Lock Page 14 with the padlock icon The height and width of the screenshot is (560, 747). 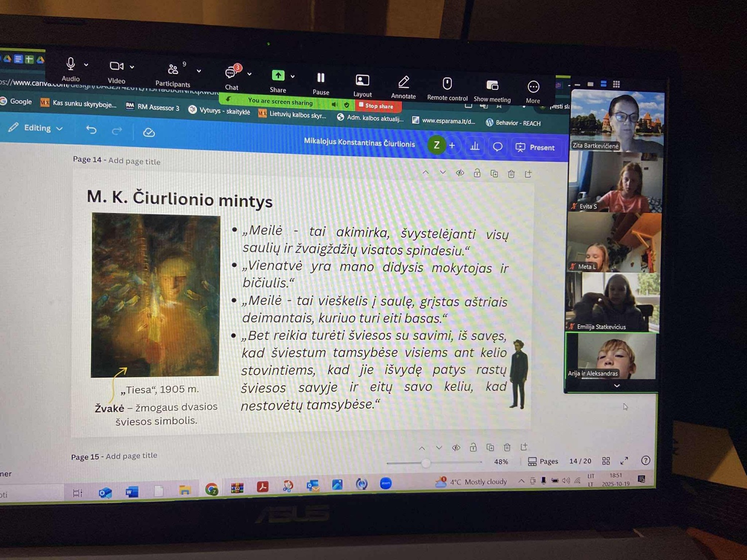477,173
